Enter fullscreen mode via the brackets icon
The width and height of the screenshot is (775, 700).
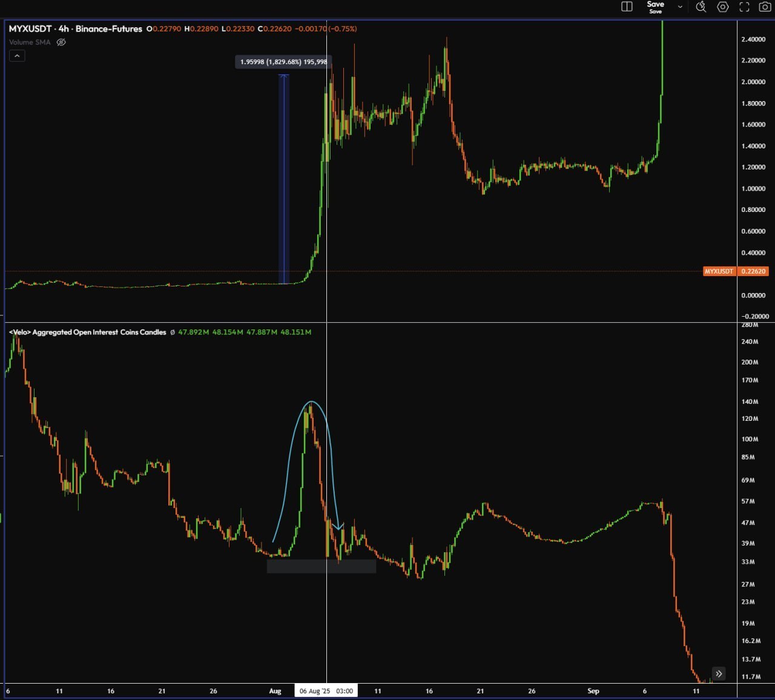coord(744,6)
